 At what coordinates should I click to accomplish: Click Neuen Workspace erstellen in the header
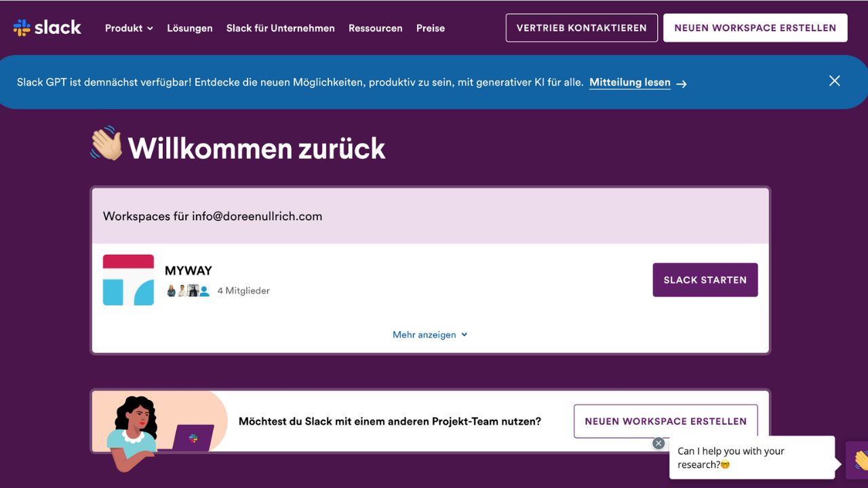(755, 28)
